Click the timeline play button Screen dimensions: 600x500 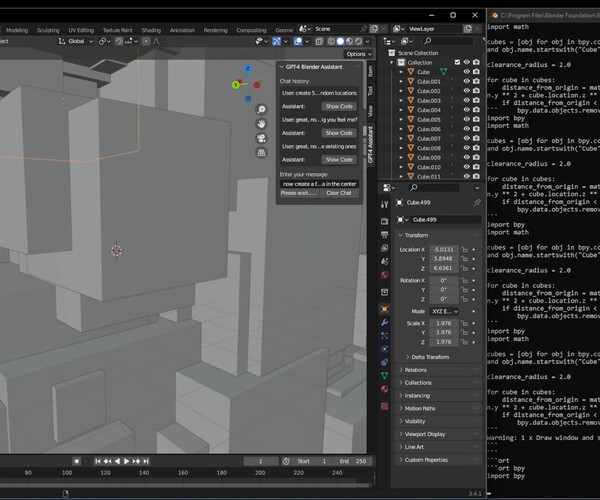(x=127, y=461)
